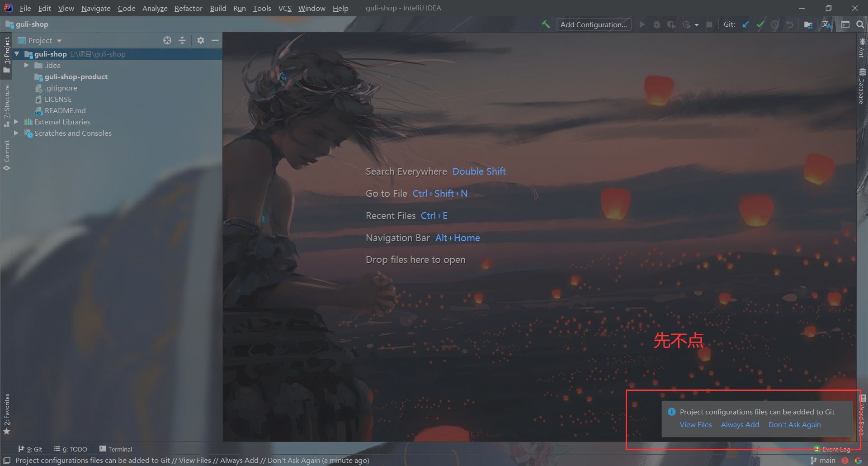
Task: Click the Google icon in status bar
Action: point(859,460)
